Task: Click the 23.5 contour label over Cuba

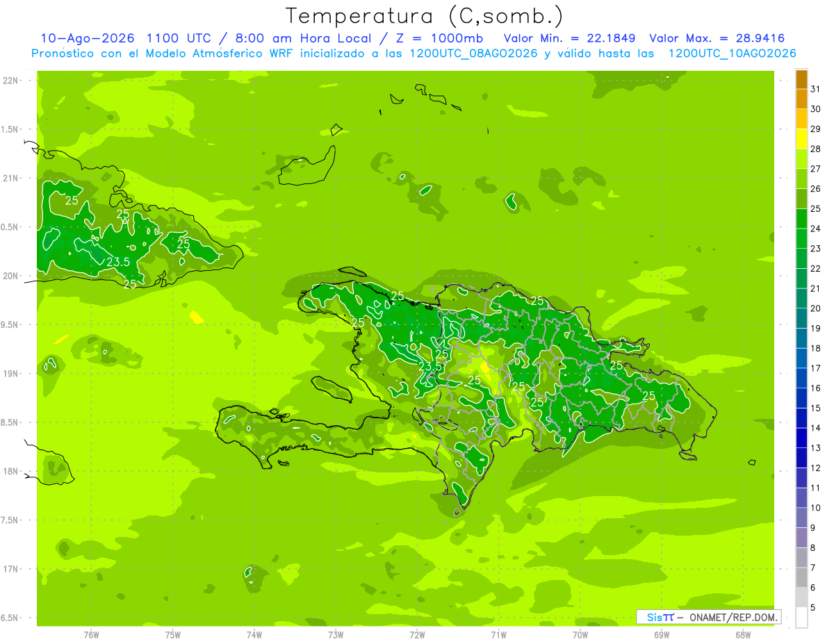Action: coord(118,262)
